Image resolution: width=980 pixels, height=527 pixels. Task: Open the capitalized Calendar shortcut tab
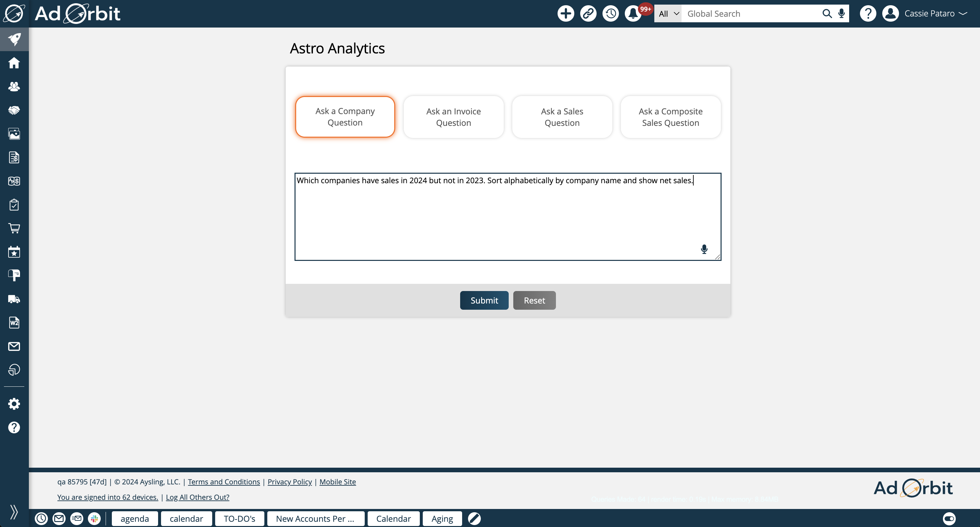click(393, 518)
